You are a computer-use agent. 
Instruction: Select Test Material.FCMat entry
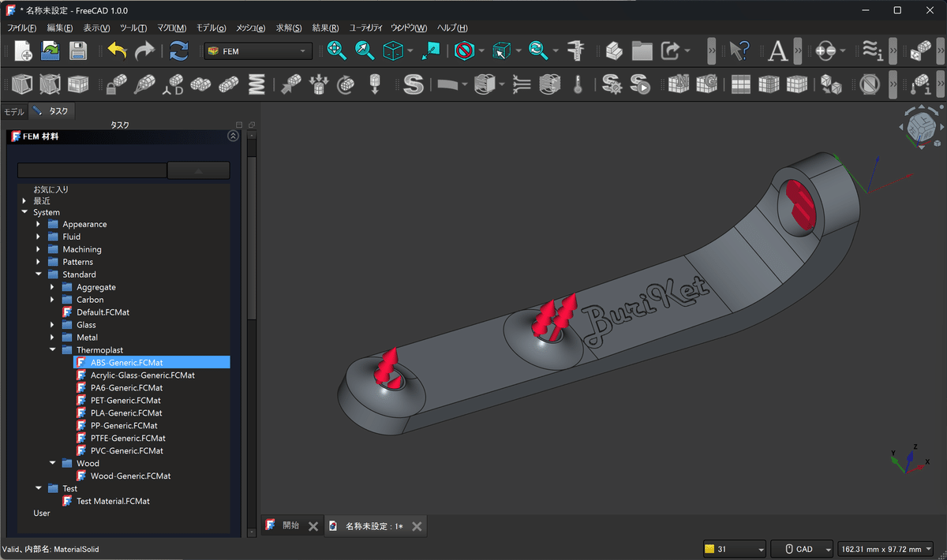pos(113,501)
